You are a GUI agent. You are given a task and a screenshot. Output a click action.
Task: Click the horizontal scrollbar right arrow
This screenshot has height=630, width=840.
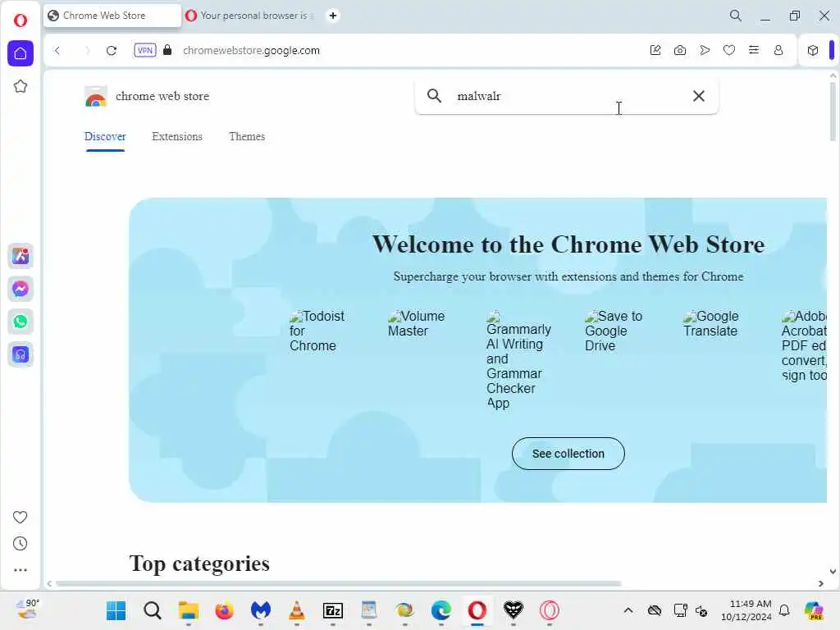coord(820,583)
